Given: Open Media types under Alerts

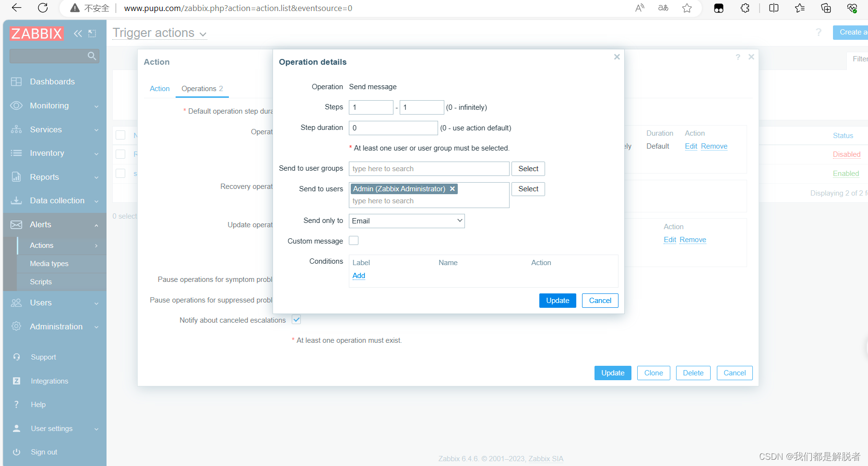Looking at the screenshot, I should pos(61,264).
